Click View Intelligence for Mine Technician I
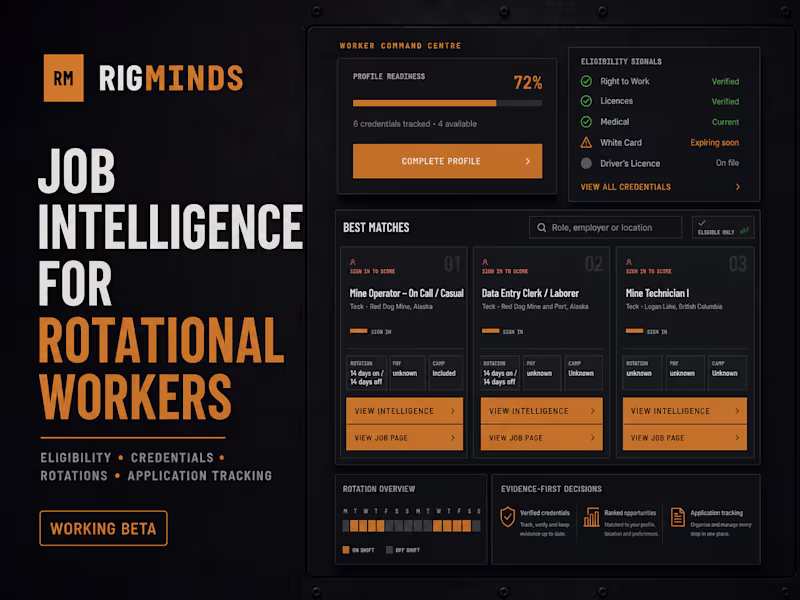800x600 pixels. click(x=685, y=411)
